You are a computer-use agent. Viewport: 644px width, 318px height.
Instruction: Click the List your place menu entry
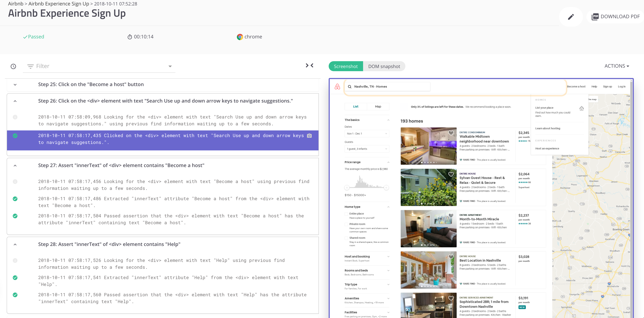point(544,108)
